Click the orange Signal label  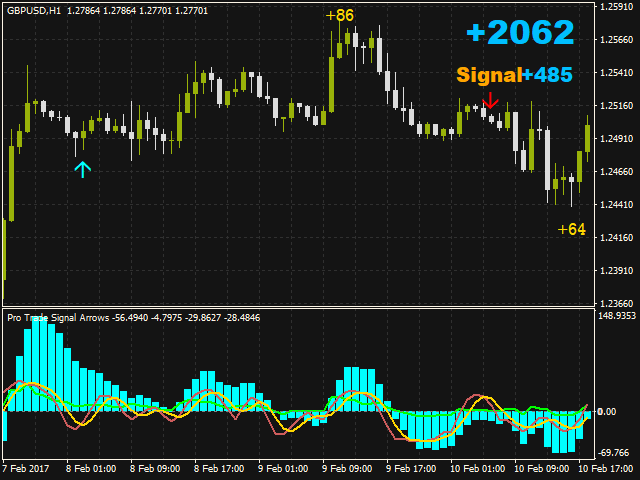coord(489,75)
